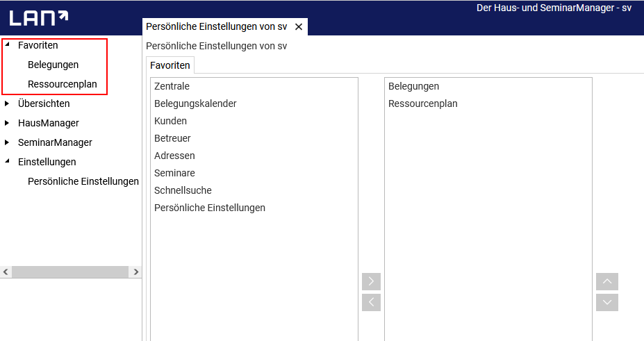
Task: Open Belegungen in the sidebar favorites
Action: pos(53,65)
